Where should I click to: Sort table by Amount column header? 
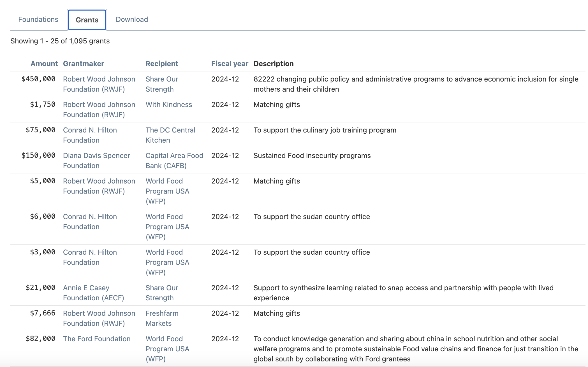(44, 64)
